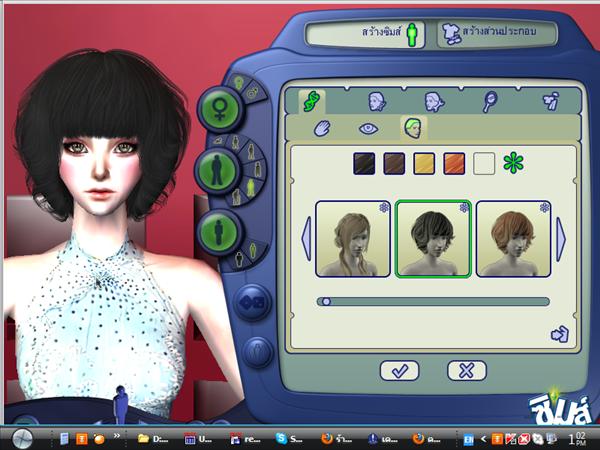
Task: Open the Genetics DNA tab
Action: [x=312, y=102]
